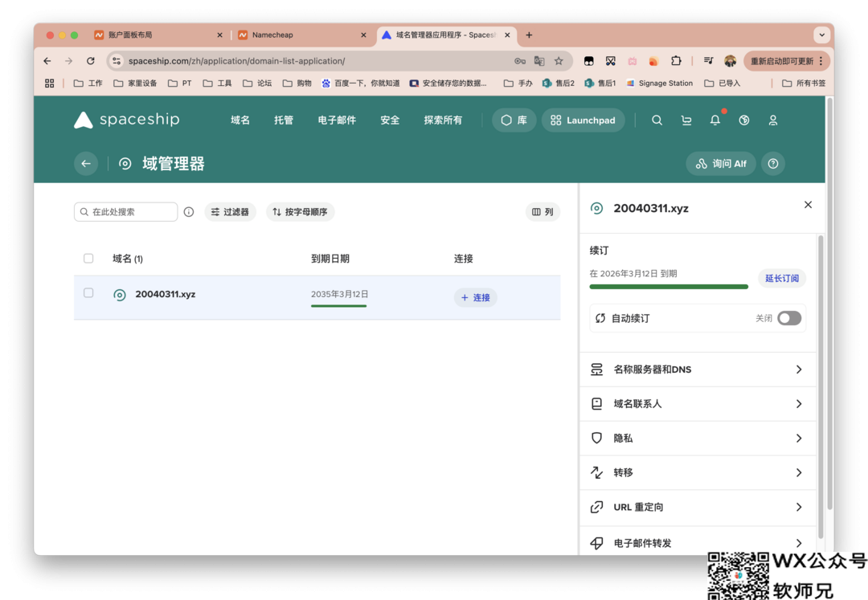Open the search magnifier in header

point(657,120)
